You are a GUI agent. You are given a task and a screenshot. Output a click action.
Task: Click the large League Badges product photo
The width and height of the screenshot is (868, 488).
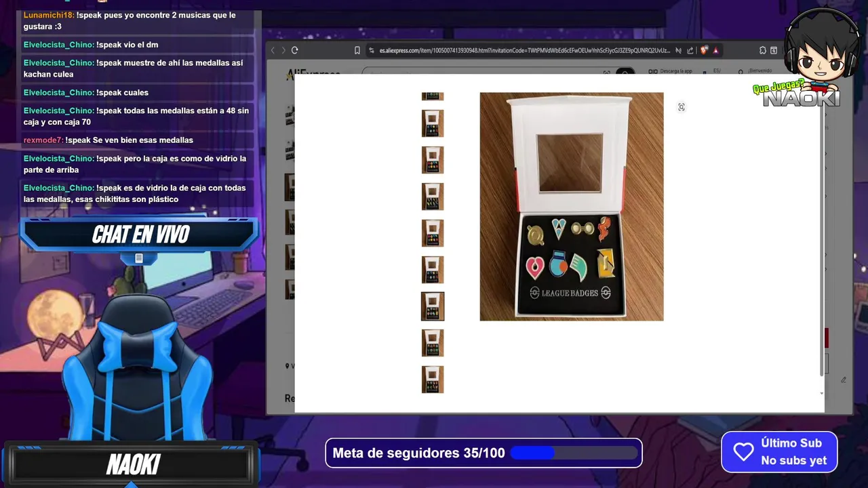[x=572, y=206]
